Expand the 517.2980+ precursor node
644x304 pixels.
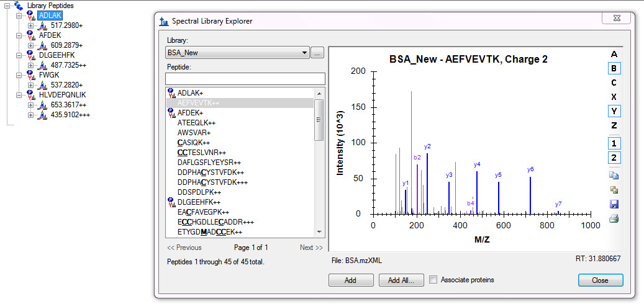tap(31, 25)
